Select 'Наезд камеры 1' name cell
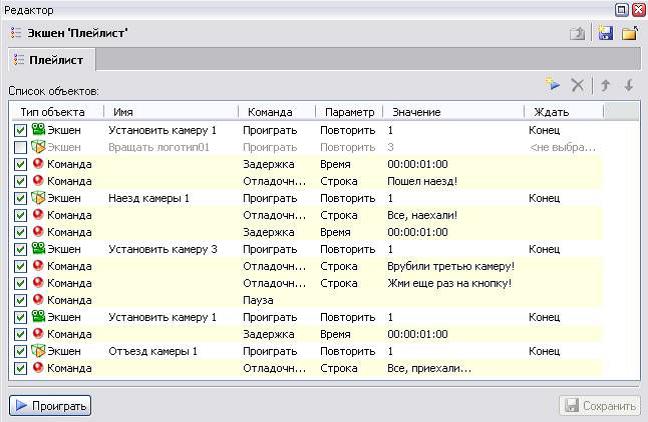648x422 pixels. point(149,198)
